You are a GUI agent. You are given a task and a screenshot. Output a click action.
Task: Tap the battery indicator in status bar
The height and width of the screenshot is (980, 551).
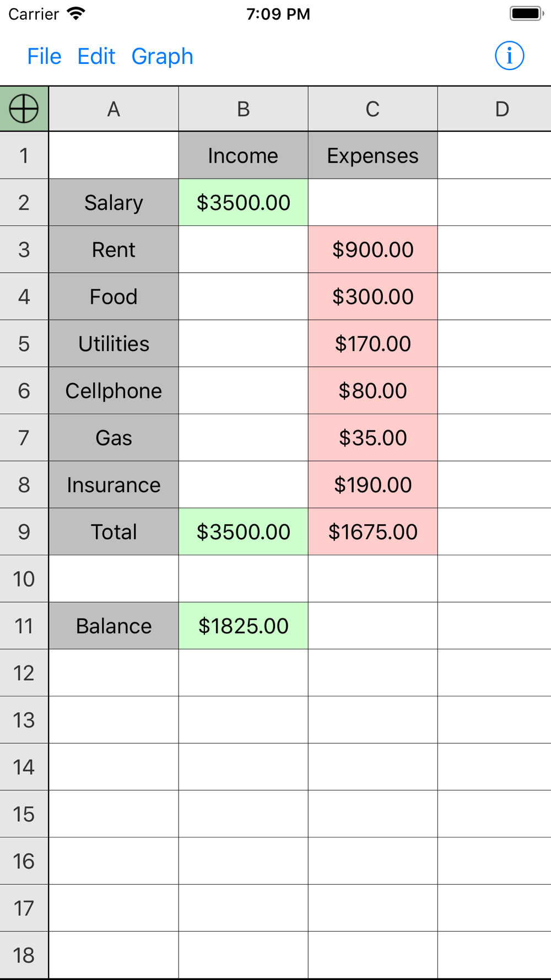tap(526, 14)
